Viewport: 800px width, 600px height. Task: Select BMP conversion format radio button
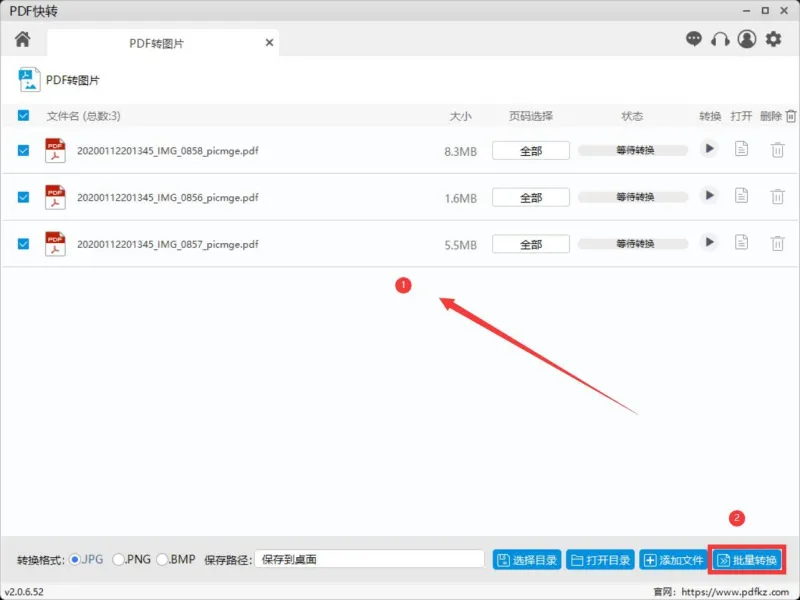[x=162, y=560]
